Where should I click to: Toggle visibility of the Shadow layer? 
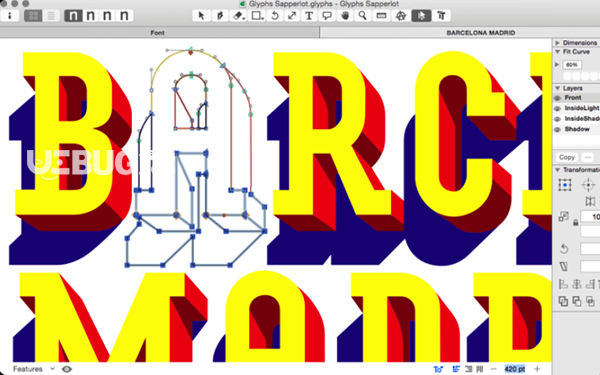click(558, 129)
